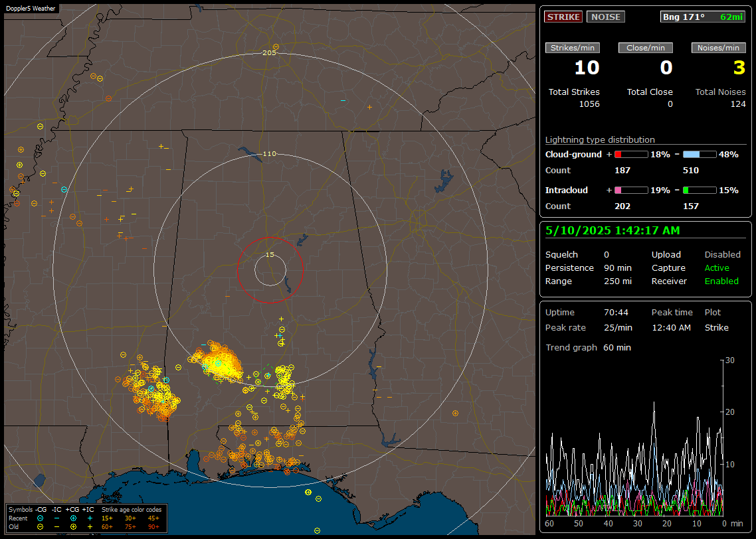Click the Peak time value 12:40 AM
This screenshot has height=539, width=756.
[671, 327]
